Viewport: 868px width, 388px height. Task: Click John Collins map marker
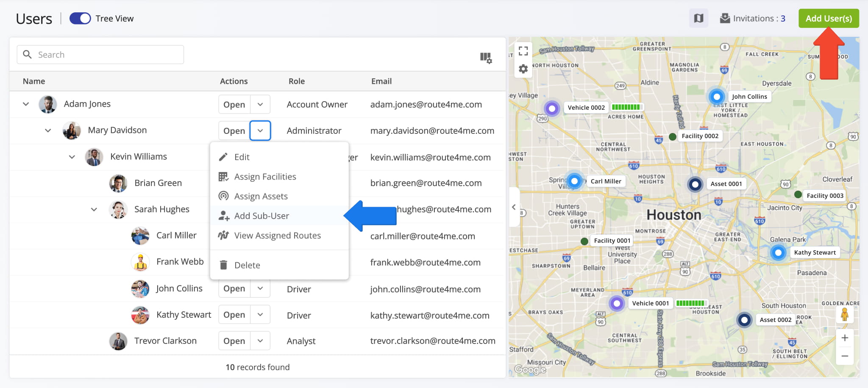[717, 97]
